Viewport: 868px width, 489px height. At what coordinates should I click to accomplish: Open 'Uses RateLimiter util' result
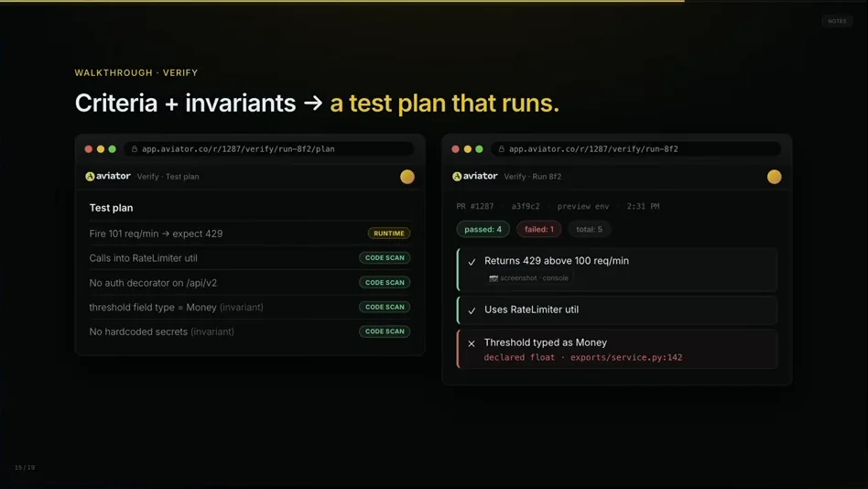617,310
